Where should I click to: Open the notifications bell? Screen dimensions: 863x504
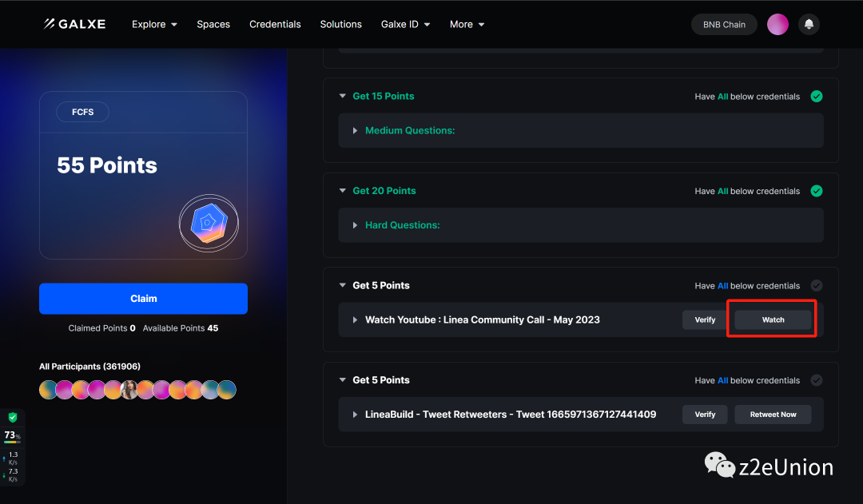point(809,24)
